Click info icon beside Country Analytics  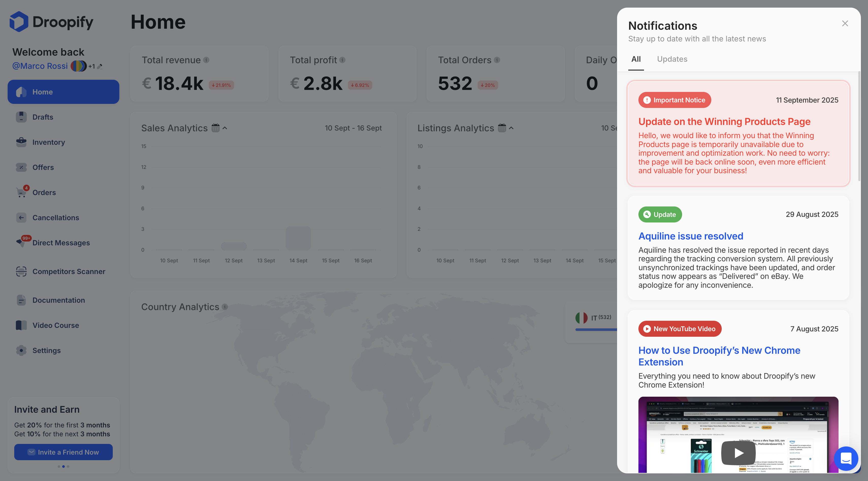coord(225,307)
